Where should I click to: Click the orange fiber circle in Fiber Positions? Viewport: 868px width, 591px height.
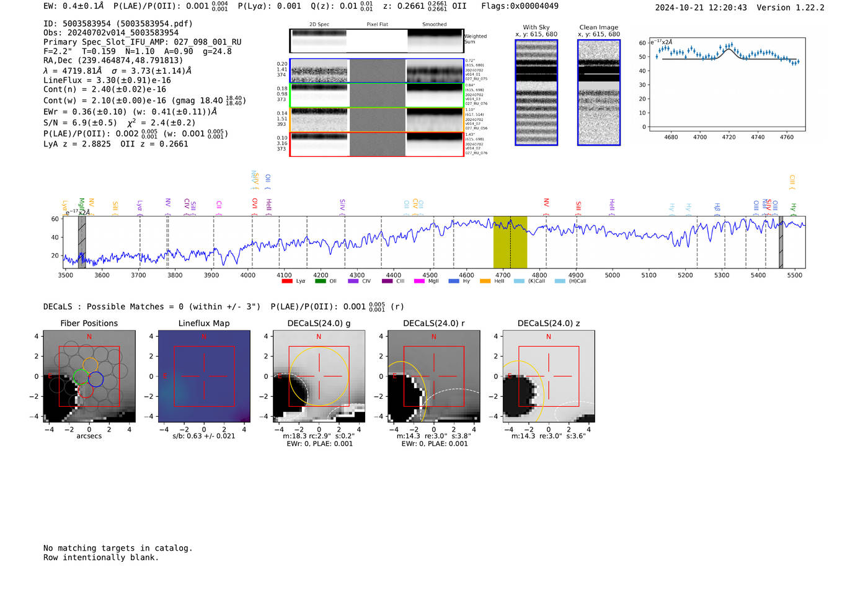point(90,365)
